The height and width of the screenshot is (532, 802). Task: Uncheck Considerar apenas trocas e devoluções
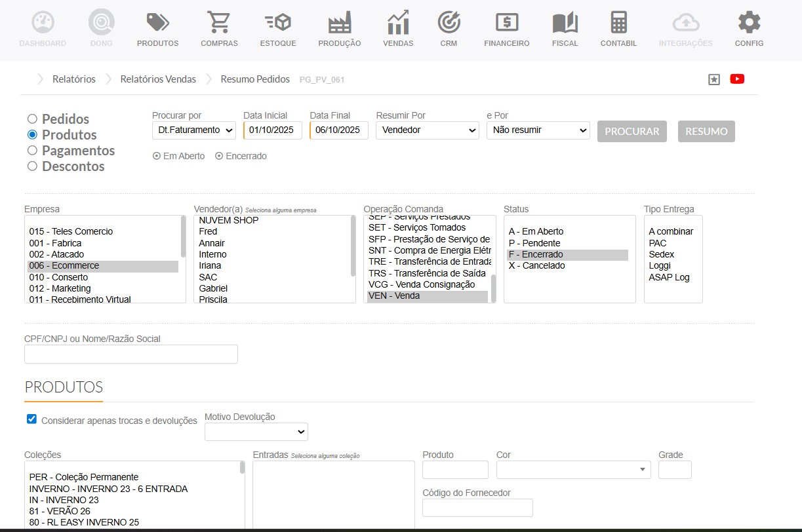(31, 419)
